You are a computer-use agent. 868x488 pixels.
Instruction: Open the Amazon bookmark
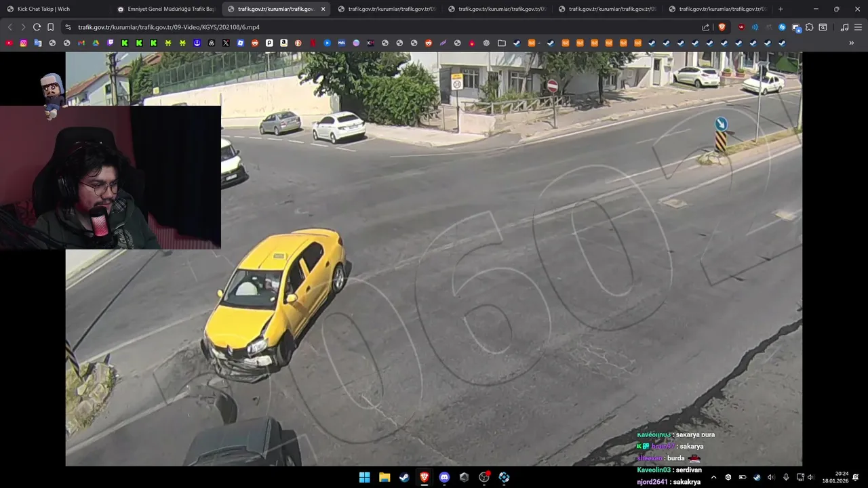pos(283,43)
